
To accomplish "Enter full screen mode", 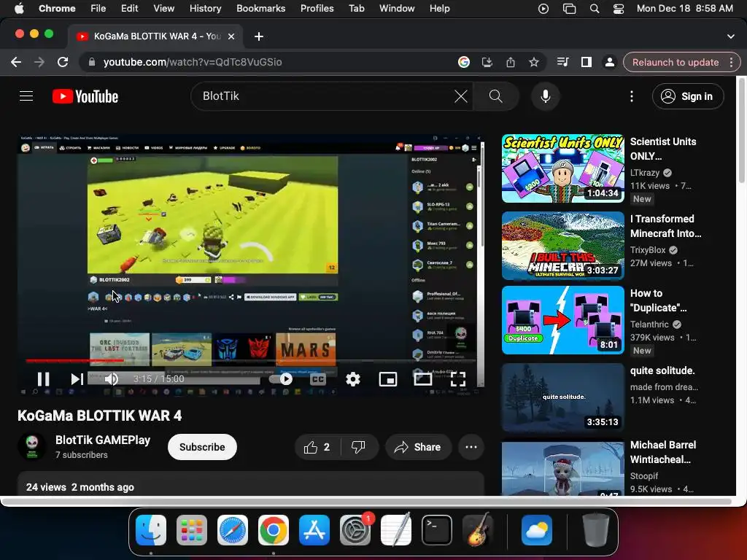I will 458,379.
